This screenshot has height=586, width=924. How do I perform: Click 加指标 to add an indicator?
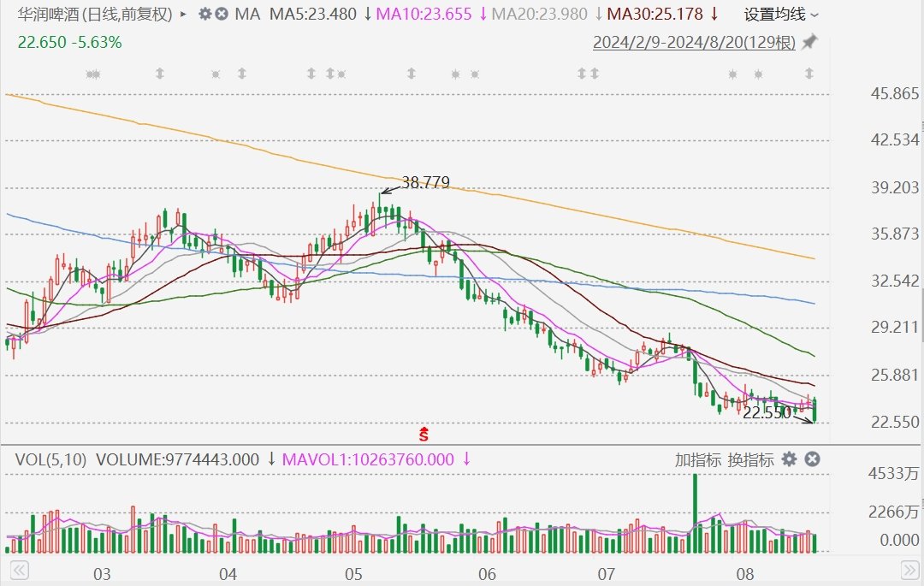click(697, 459)
